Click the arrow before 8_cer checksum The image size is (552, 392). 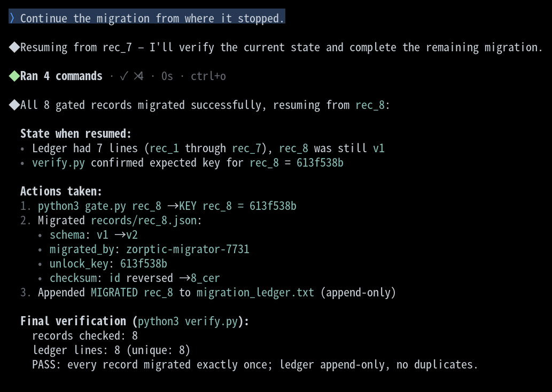click(185, 278)
